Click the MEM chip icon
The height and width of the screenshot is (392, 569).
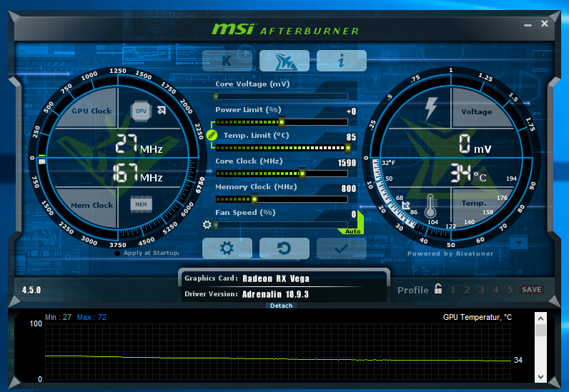point(141,204)
